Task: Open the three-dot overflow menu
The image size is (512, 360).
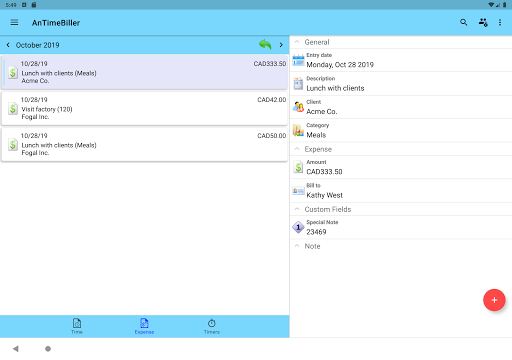Action: (500, 22)
